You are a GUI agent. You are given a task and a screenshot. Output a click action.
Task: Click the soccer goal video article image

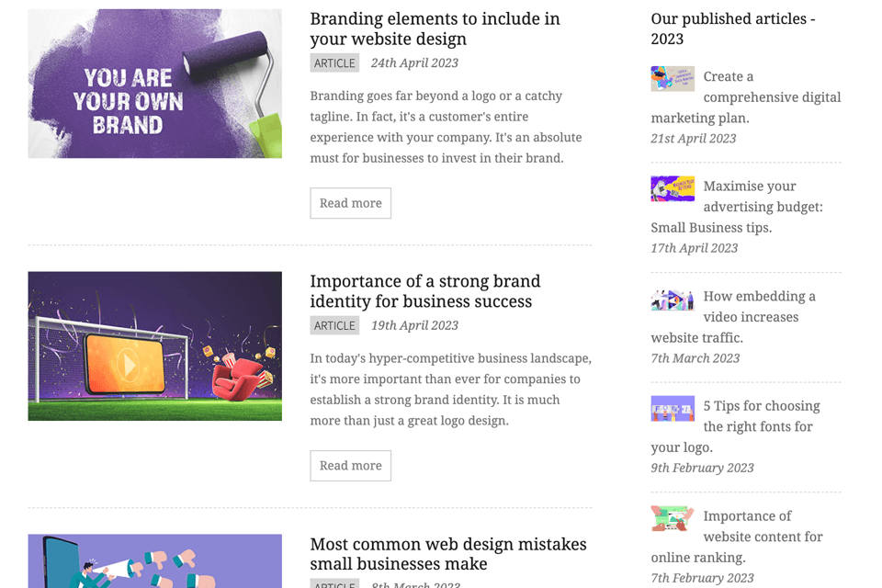[154, 345]
